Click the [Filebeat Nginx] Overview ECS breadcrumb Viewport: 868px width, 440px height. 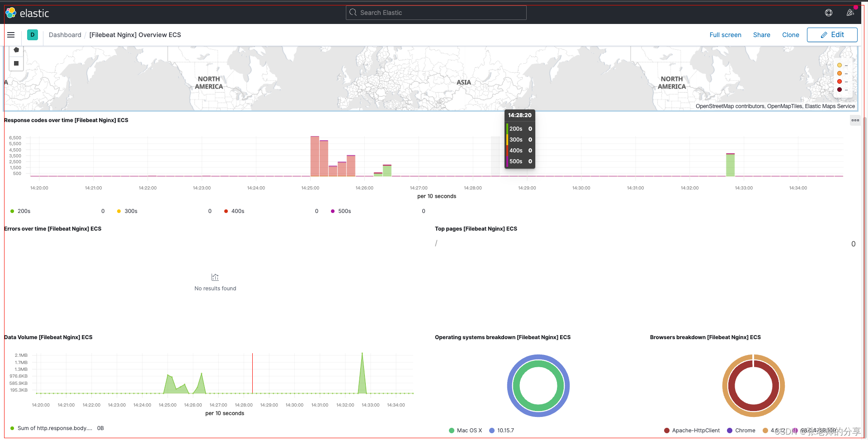click(x=135, y=35)
